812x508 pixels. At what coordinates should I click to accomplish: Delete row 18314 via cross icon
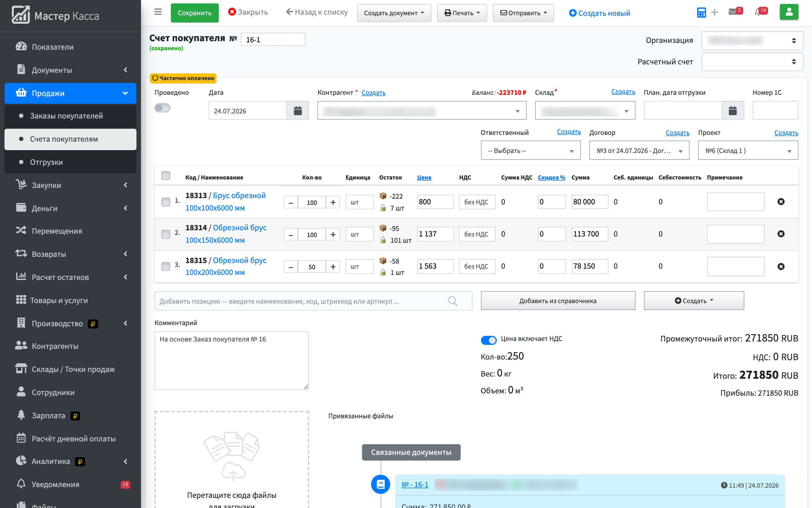point(781,234)
